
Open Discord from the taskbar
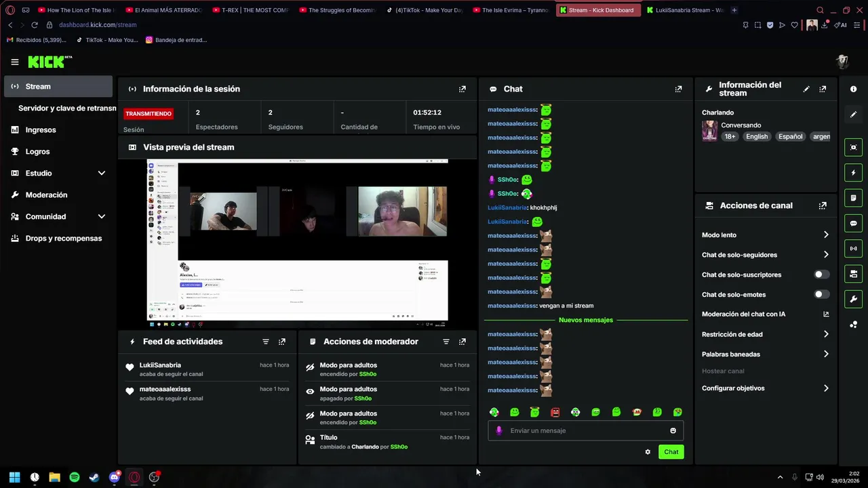click(x=115, y=477)
